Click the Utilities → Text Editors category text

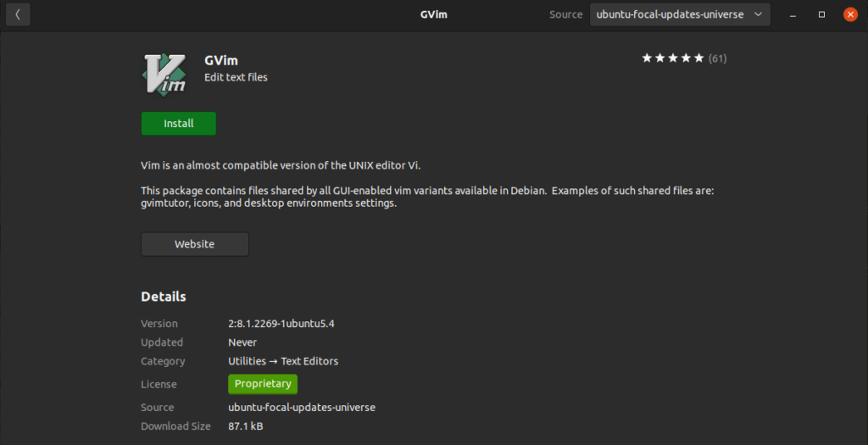pos(283,361)
